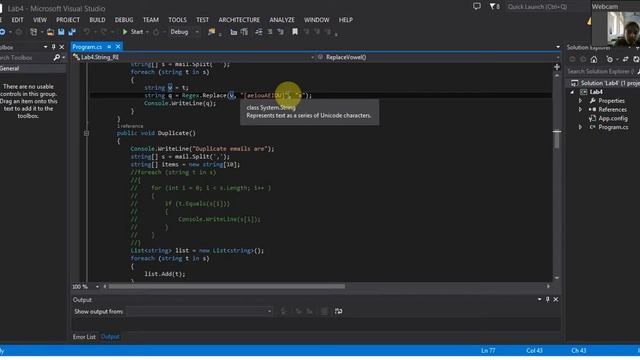
Task: Click the decrease indent toolbar icon
Action: click(259, 32)
